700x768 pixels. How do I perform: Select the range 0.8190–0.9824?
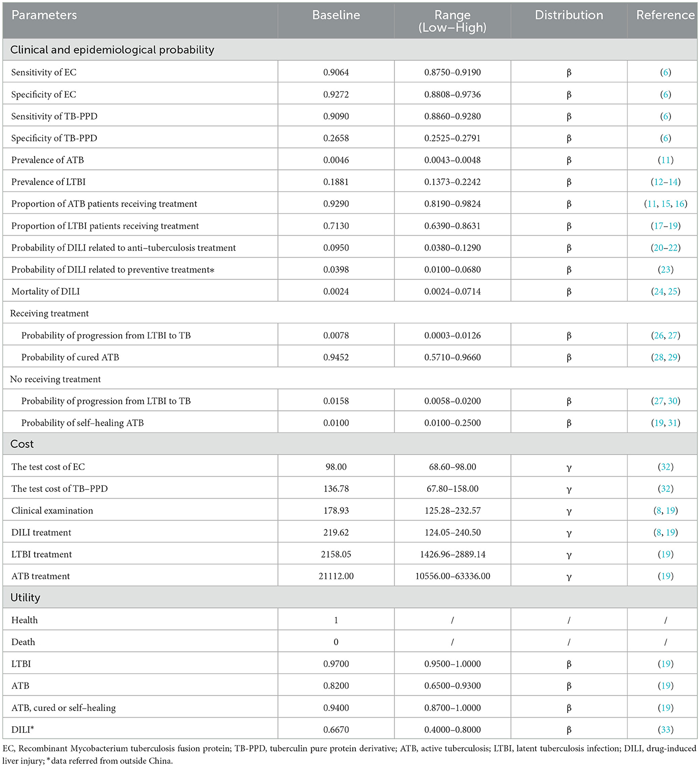(453, 204)
